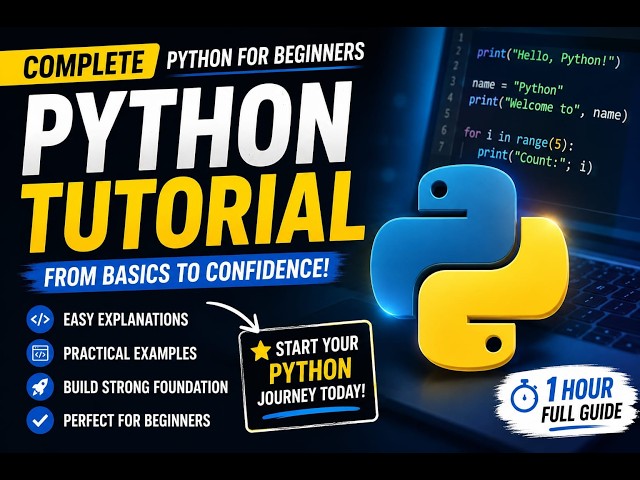
Task: Click the Start Your Python Journey Today box
Action: (x=309, y=376)
